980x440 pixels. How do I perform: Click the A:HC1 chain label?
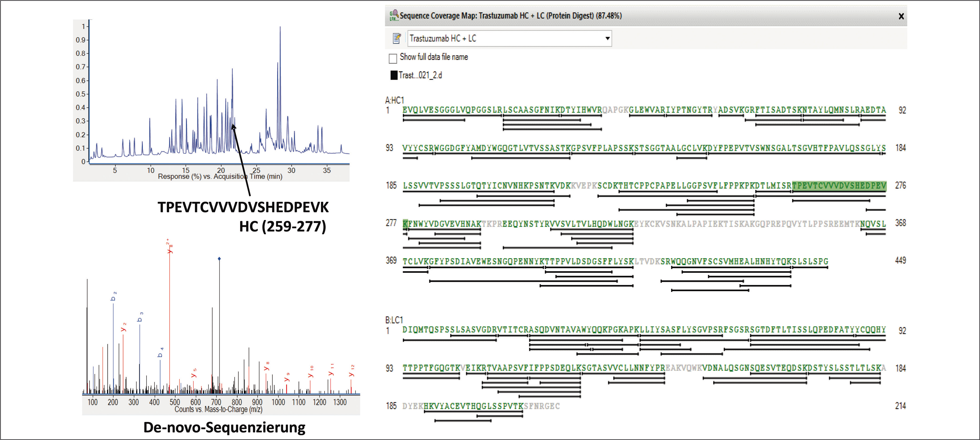(395, 100)
